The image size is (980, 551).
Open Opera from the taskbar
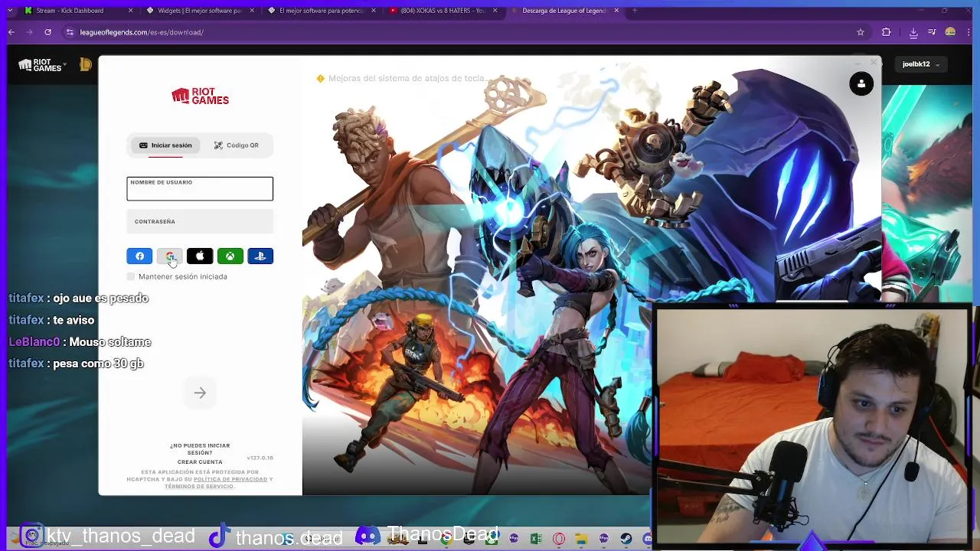click(559, 540)
